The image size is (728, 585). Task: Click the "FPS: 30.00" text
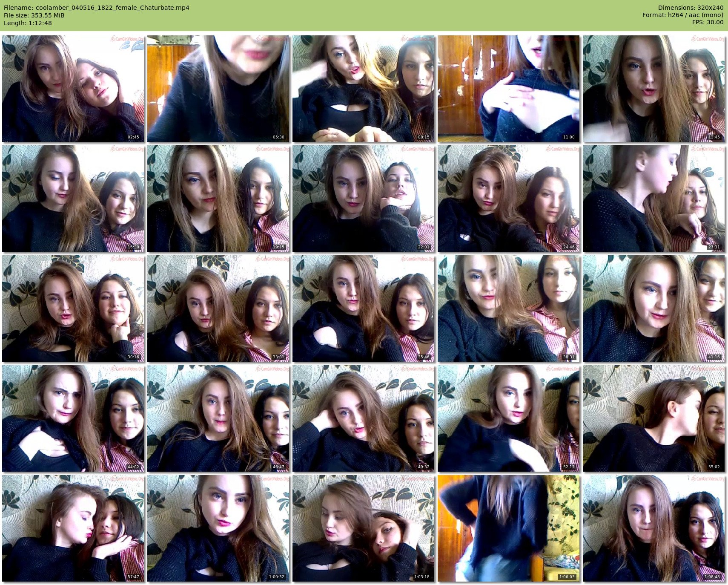[708, 23]
